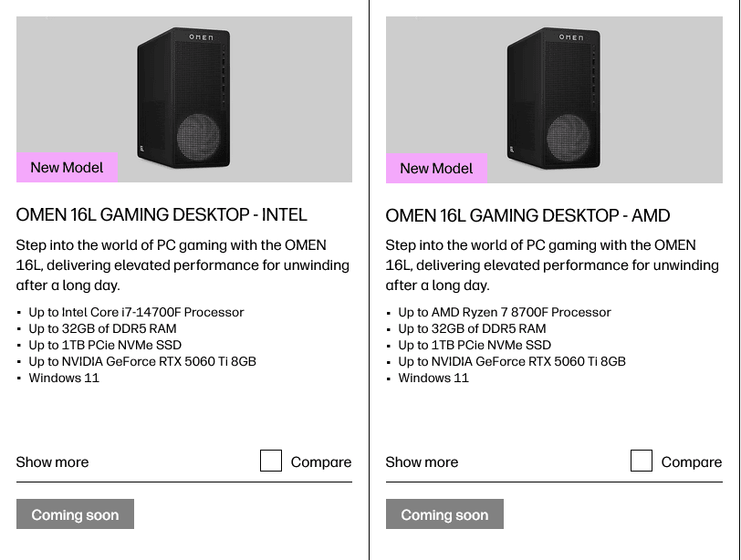
Task: Click Coming soon button under AMD model
Action: click(x=444, y=513)
